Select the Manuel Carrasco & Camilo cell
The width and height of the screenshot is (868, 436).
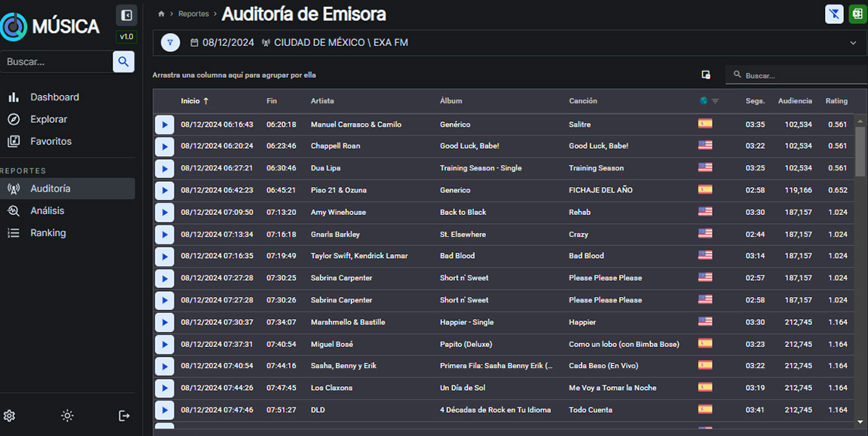(356, 124)
